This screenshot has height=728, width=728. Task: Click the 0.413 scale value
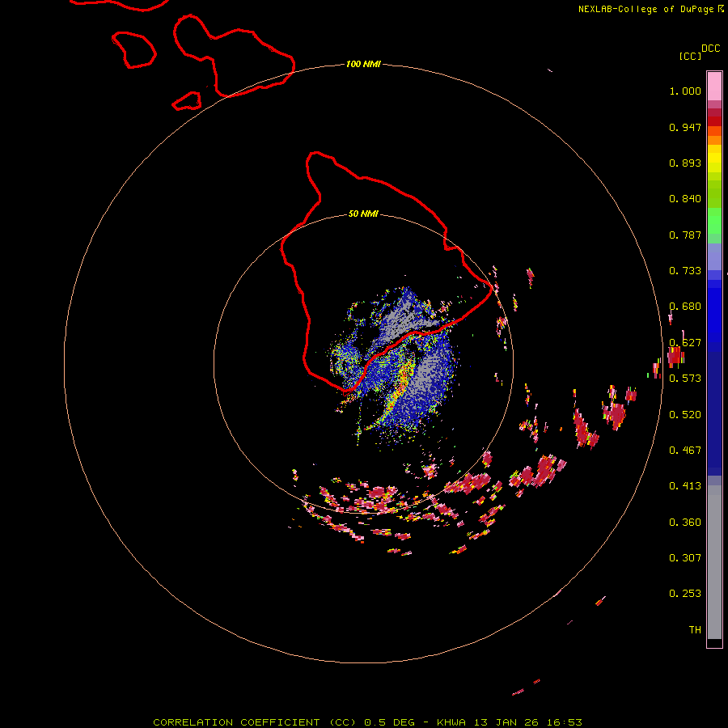(x=685, y=486)
